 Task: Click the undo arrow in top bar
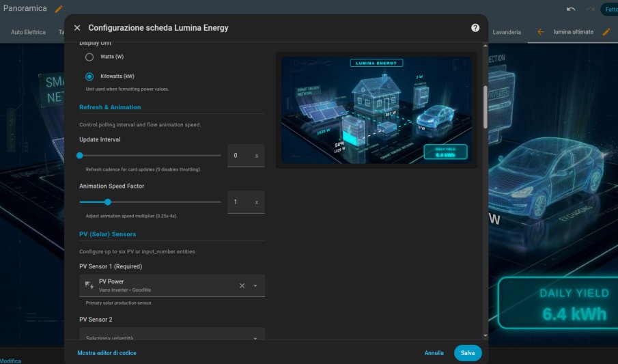click(x=570, y=10)
